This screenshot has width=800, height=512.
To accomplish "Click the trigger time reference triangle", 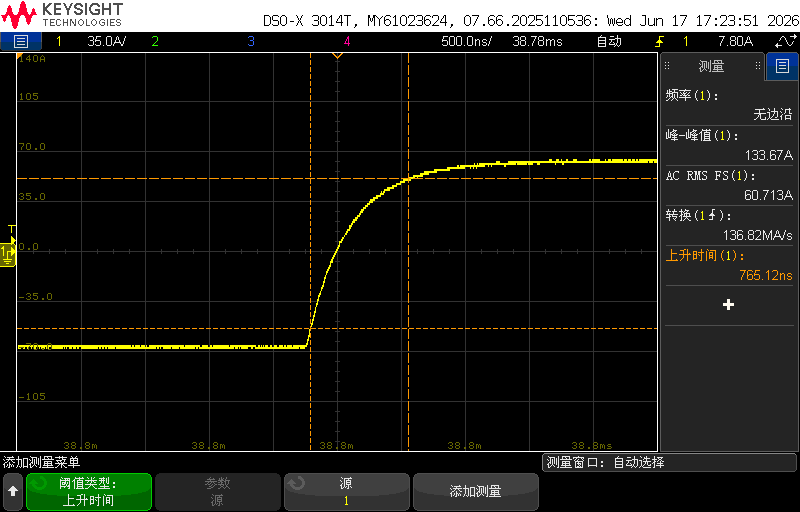I will click(337, 56).
